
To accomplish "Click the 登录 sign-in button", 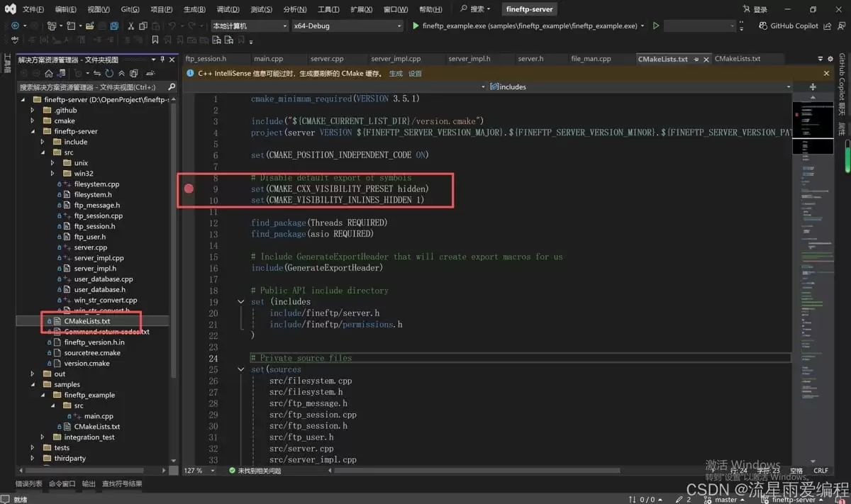I will [x=755, y=9].
